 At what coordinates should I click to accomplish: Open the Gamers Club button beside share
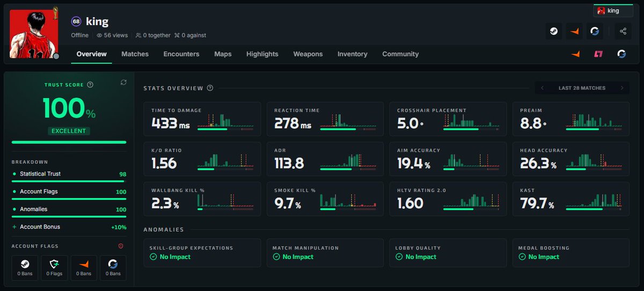[595, 31]
